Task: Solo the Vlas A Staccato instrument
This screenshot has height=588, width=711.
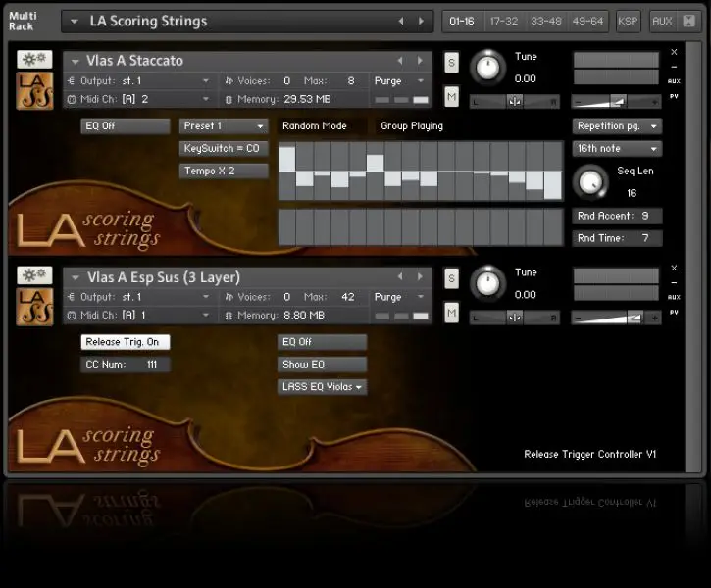Action: point(451,63)
